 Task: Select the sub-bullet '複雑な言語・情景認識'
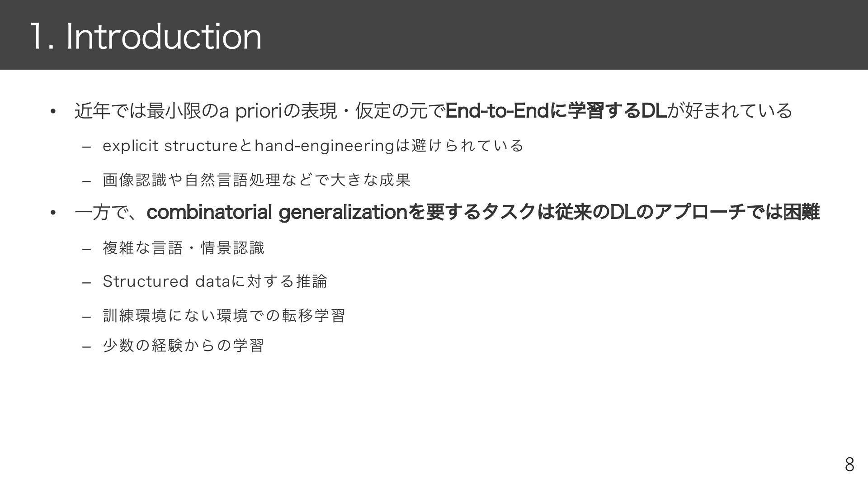pyautogui.click(x=183, y=247)
